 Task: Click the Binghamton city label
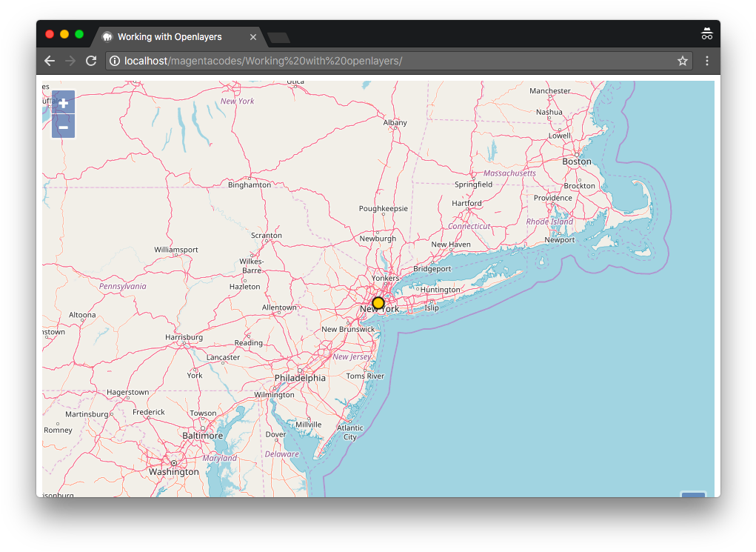tap(250, 184)
